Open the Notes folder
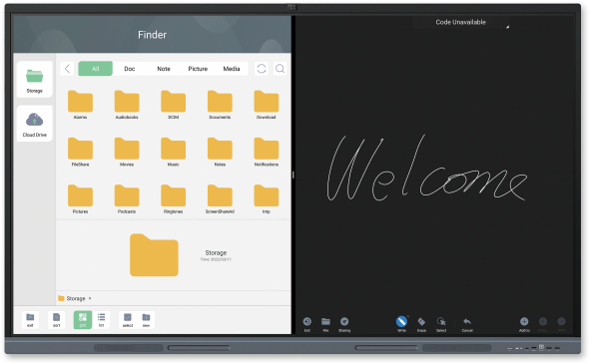This screenshot has width=590, height=364. point(220,152)
